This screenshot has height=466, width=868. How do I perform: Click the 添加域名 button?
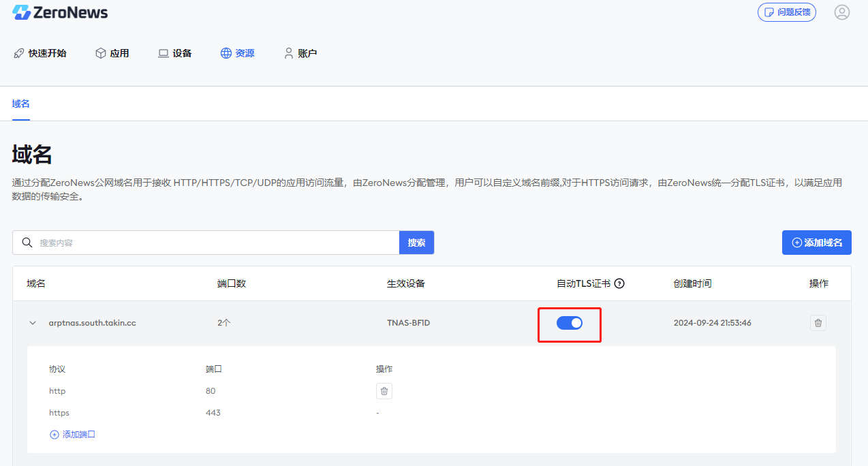[817, 243]
